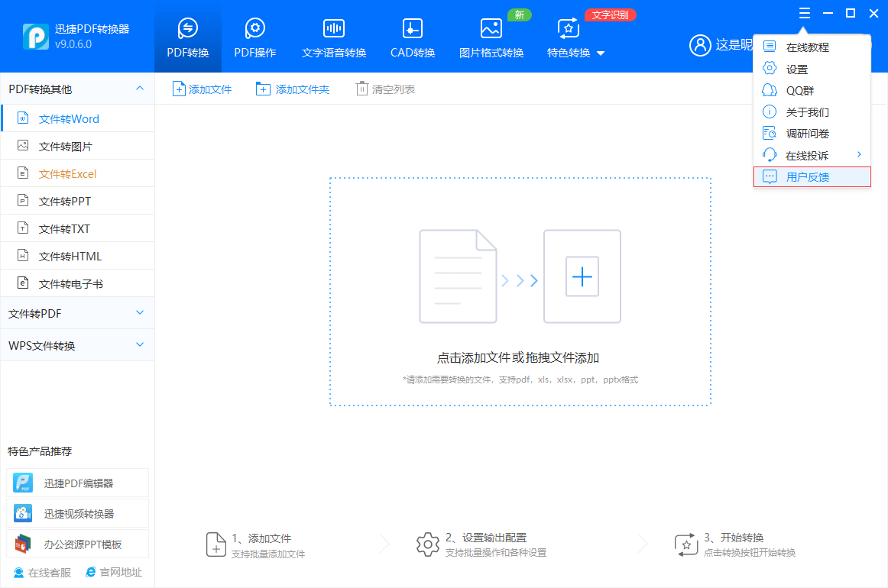Click the user avatar icon
This screenshot has height=588, width=888.
click(x=700, y=45)
